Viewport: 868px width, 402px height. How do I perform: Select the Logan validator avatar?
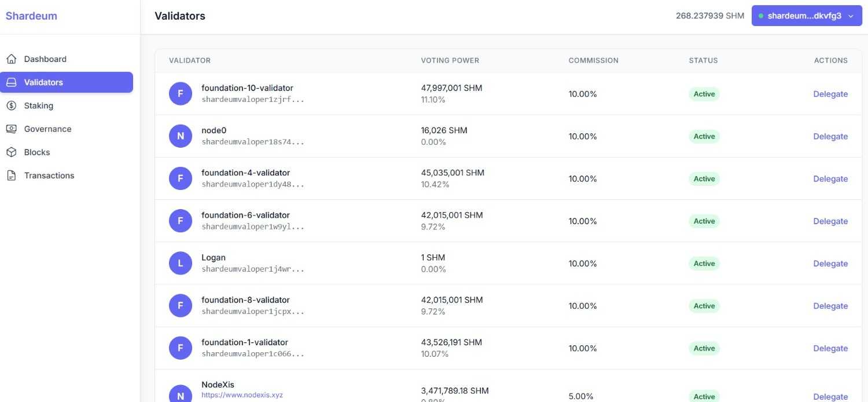180,262
